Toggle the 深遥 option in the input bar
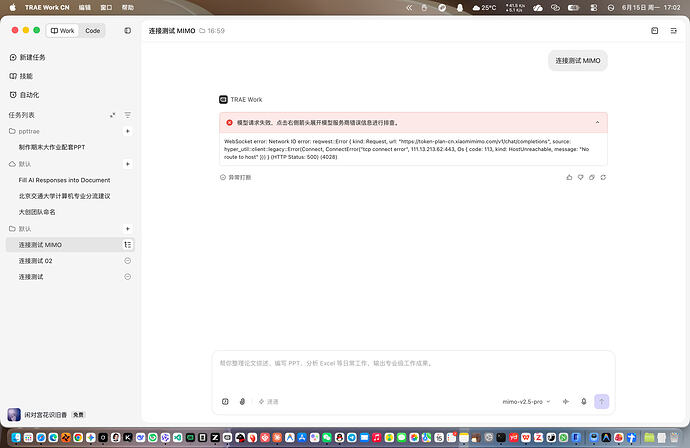 268,402
